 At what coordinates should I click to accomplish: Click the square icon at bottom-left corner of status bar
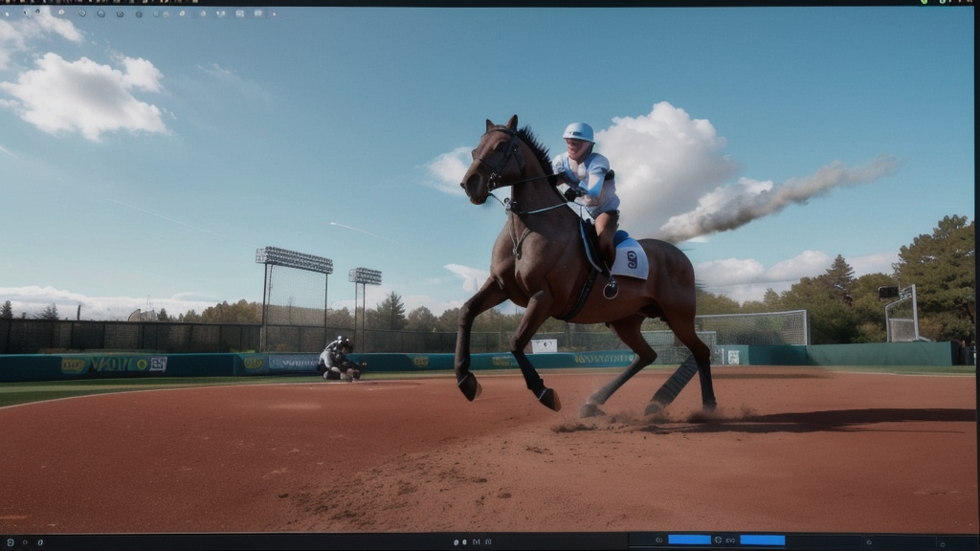pyautogui.click(x=10, y=542)
